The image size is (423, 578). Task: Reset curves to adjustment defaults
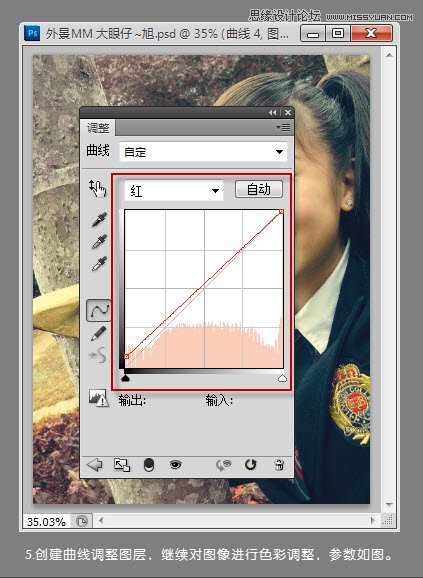(x=251, y=465)
